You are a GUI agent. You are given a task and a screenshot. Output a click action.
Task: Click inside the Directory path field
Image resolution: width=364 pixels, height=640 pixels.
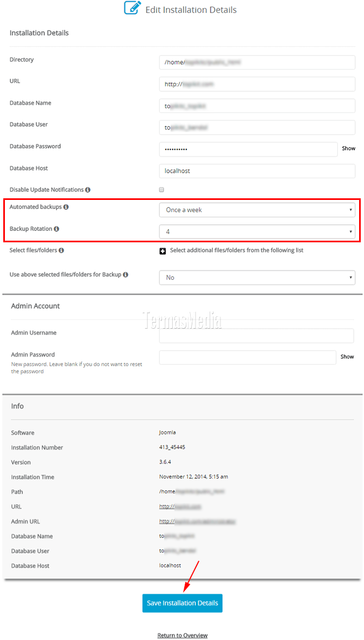[x=256, y=62]
